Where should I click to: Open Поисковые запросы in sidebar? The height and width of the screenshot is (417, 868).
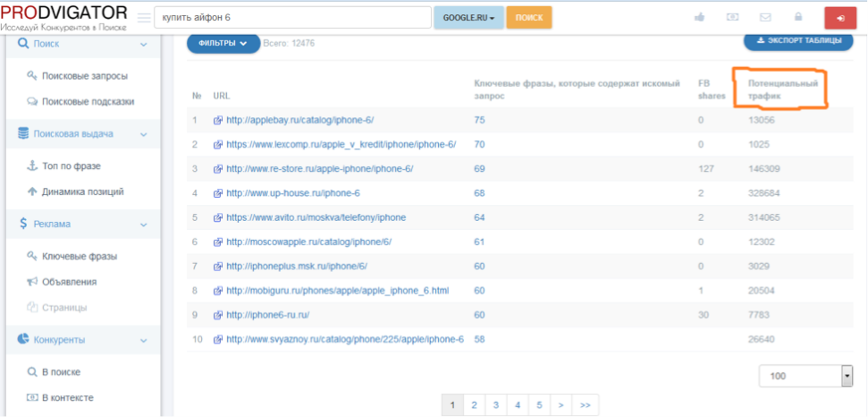click(85, 76)
